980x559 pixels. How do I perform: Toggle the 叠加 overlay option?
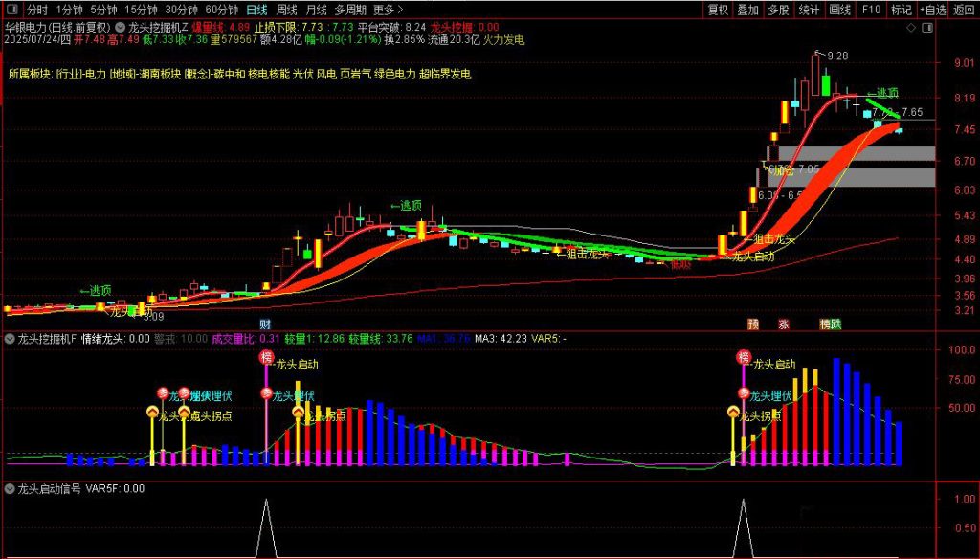[x=747, y=11]
